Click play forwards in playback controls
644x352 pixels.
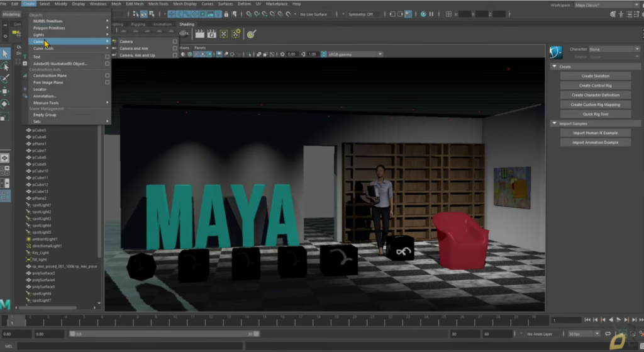click(619, 319)
